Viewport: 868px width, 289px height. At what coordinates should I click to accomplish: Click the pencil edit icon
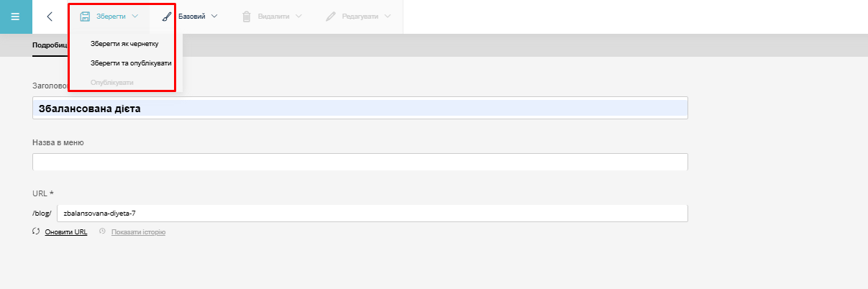coord(331,17)
